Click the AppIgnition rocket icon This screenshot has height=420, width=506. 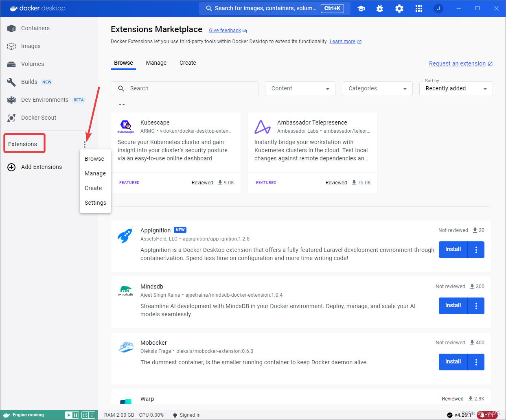pos(125,235)
